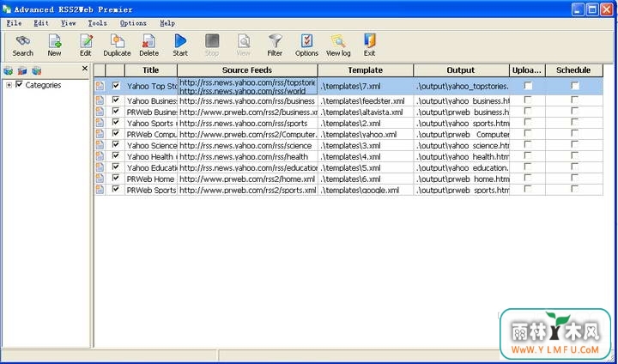Select the .\templates\feedster.xml cell
Image resolution: width=618 pixels, height=364 pixels.
[366, 101]
